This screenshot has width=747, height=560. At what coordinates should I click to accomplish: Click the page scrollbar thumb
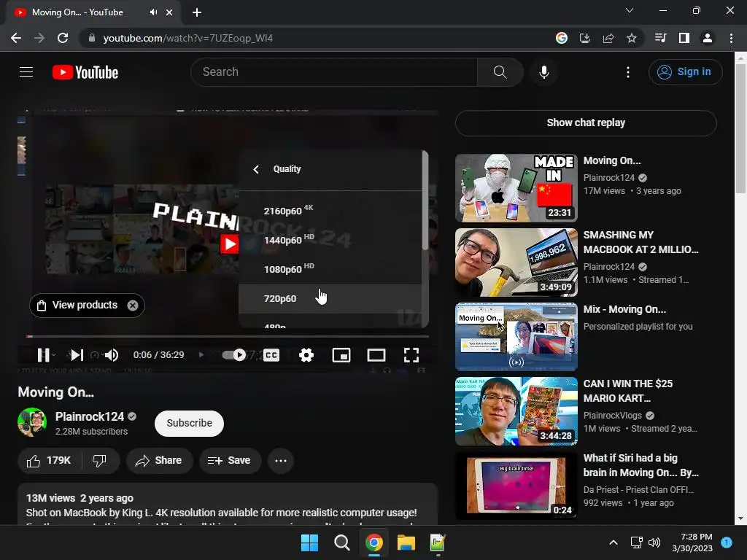(740, 128)
